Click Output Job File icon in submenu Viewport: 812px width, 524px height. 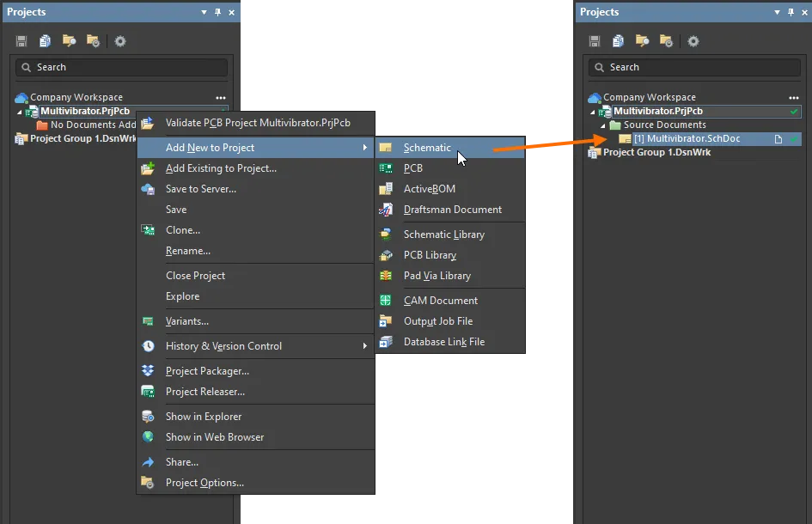click(x=385, y=321)
